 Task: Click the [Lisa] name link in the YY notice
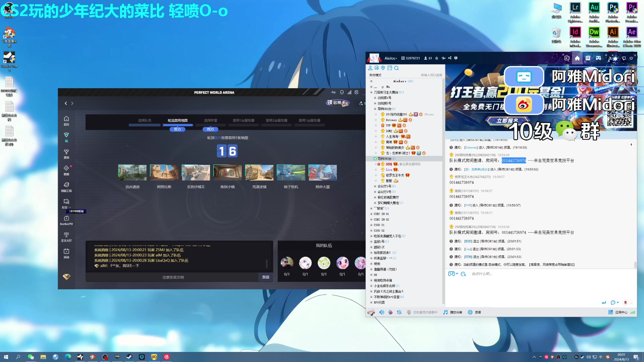point(468,249)
